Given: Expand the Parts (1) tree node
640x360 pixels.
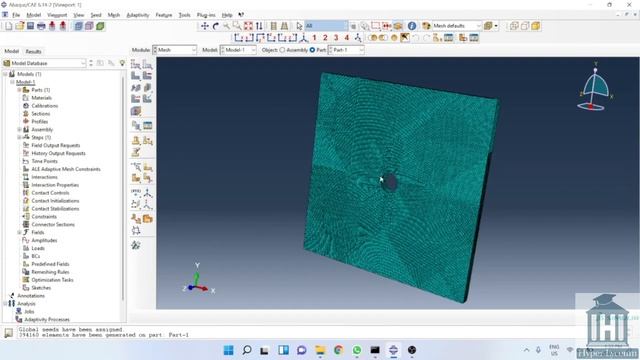Looking at the screenshot, I should click(19, 90).
